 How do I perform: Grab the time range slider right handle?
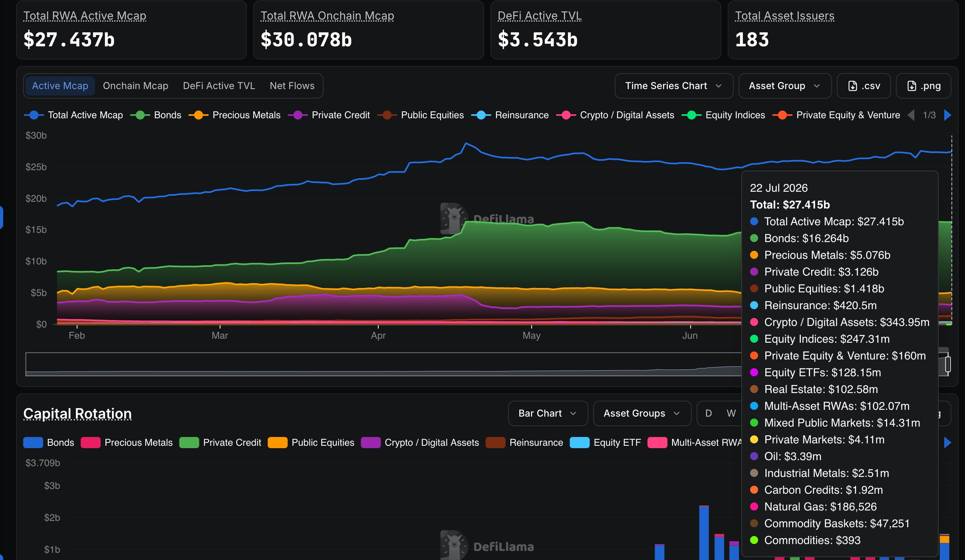(948, 364)
